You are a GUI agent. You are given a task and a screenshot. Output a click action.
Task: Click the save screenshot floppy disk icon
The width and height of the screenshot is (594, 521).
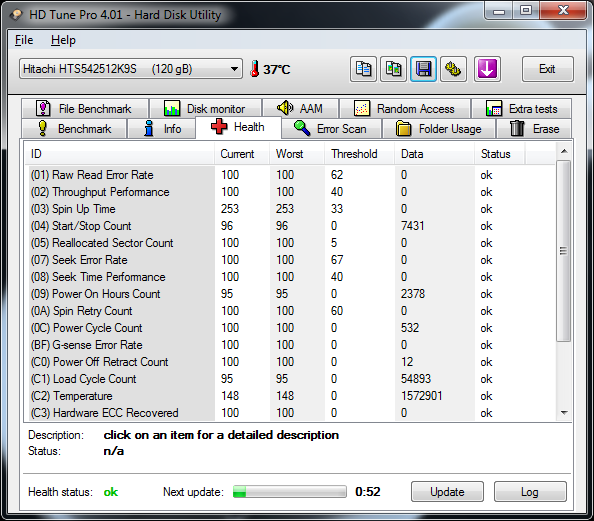coord(423,69)
